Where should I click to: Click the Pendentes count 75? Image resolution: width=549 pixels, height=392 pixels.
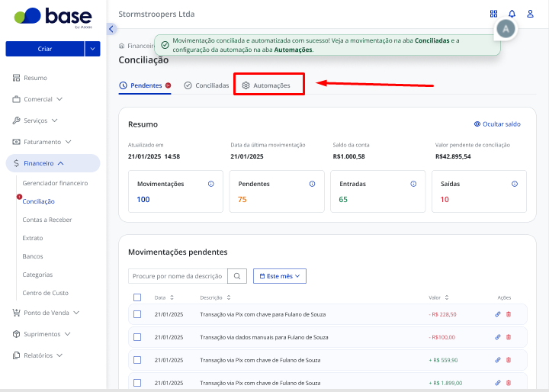pyautogui.click(x=242, y=199)
